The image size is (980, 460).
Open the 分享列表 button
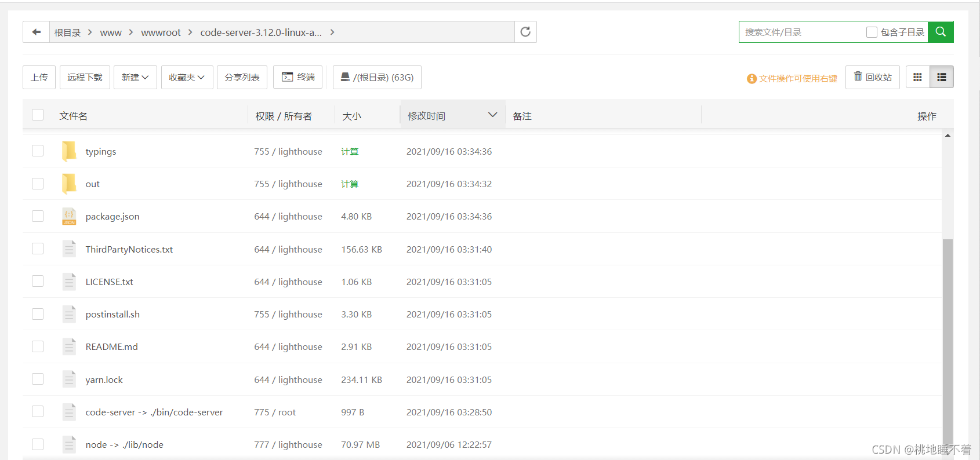(x=242, y=77)
